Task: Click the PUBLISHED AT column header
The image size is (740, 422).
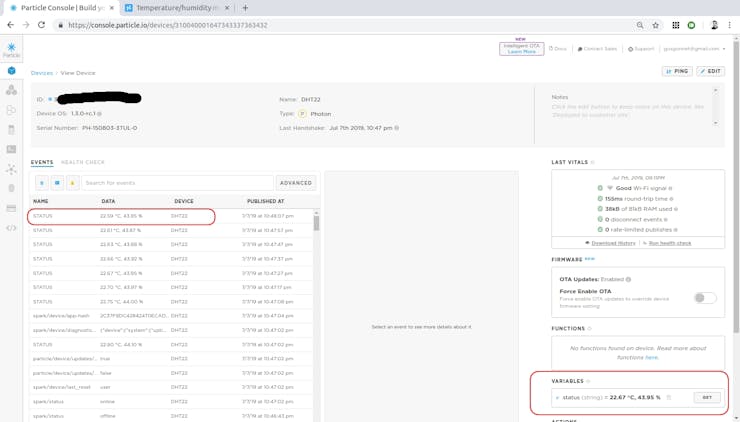Action: pos(265,201)
